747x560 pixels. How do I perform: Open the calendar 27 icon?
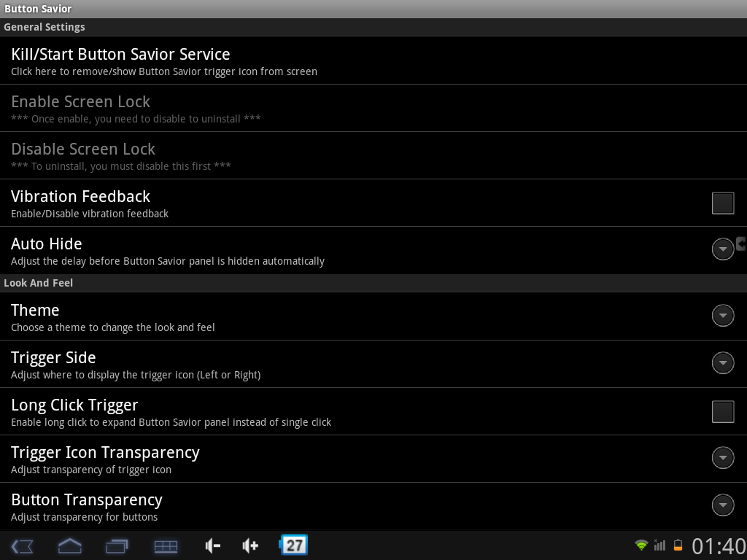point(293,545)
